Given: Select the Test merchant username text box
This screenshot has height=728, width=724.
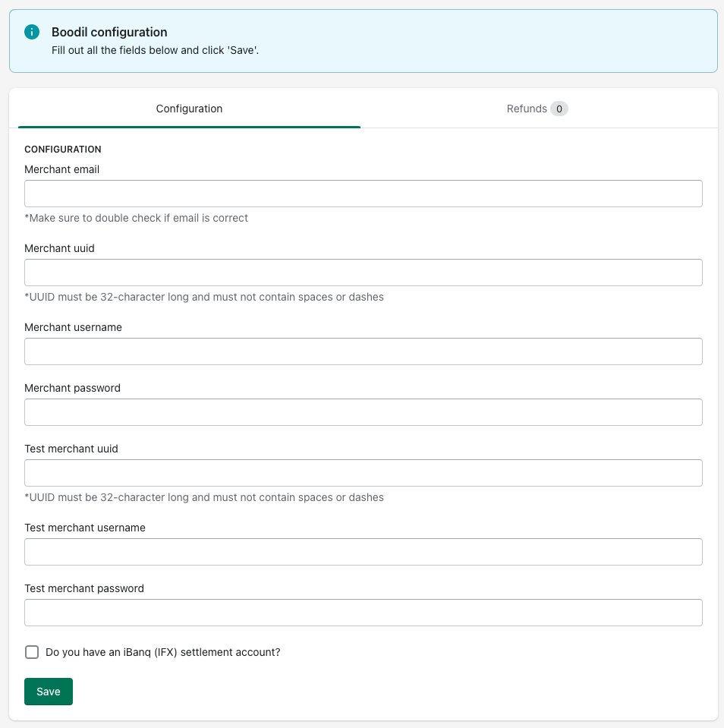Looking at the screenshot, I should coord(363,552).
